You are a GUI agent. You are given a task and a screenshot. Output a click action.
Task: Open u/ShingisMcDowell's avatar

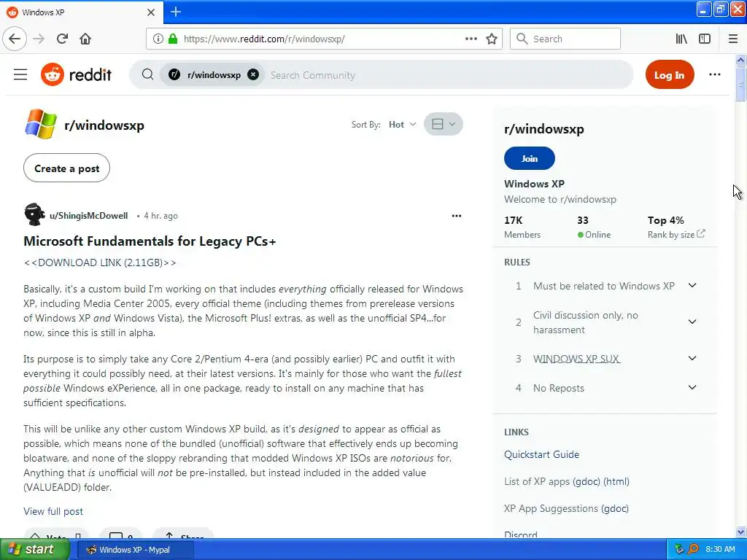(34, 215)
